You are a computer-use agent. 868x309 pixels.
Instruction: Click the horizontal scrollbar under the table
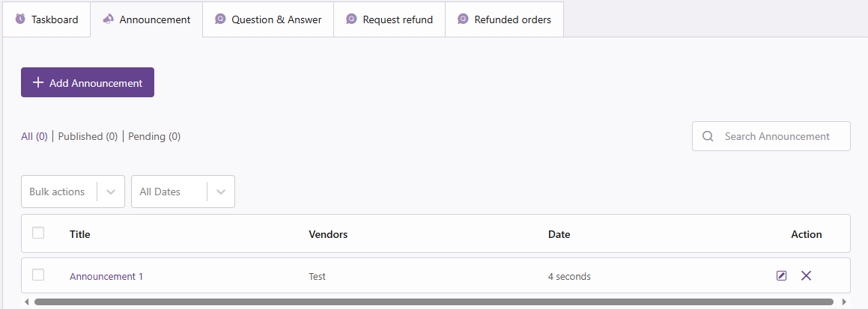(434, 302)
